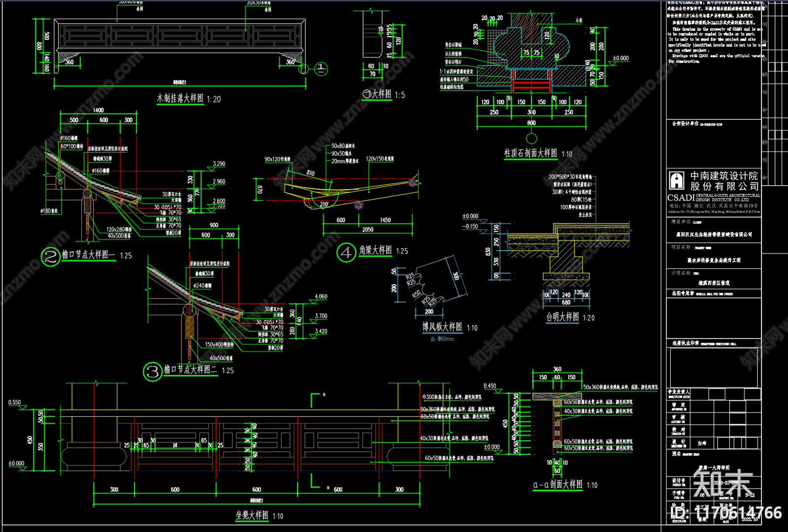This screenshot has height=532, width=788.
Task: Select the 子项名称 sub-item label
Action: pos(681,273)
